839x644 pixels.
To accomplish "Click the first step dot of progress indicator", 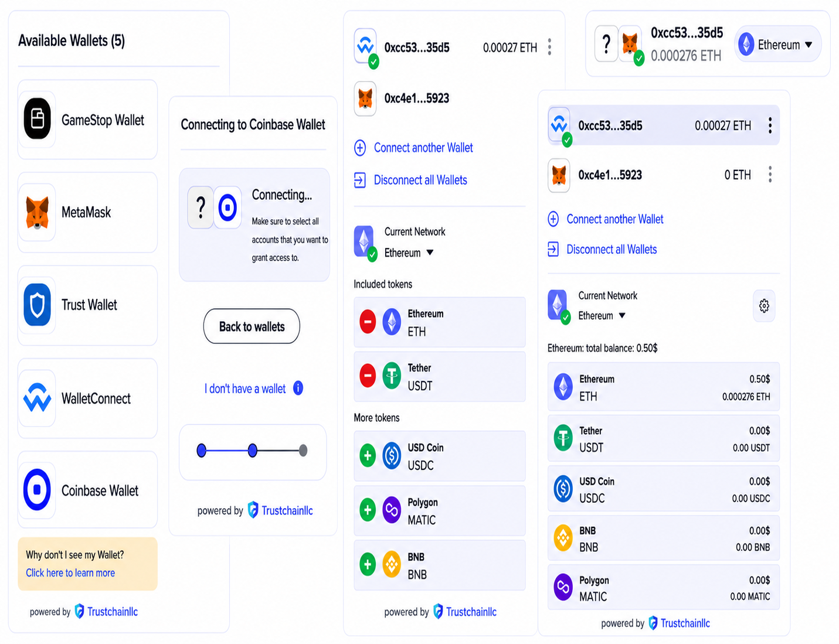I will tap(202, 451).
